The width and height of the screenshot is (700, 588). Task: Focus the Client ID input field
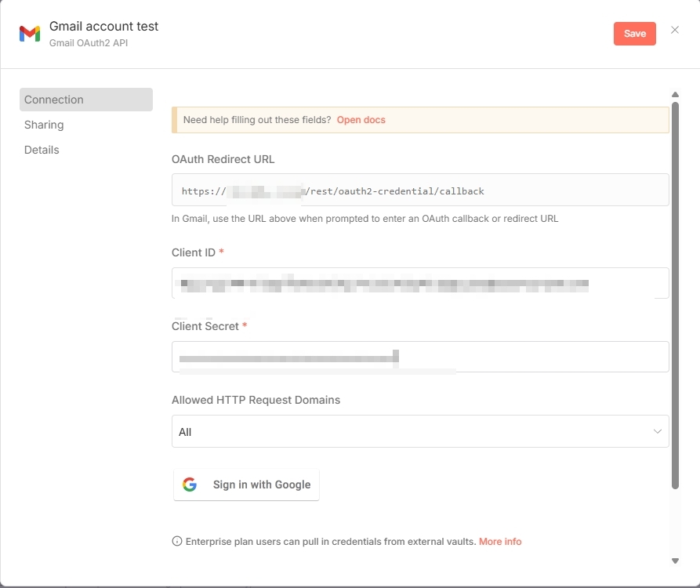pyautogui.click(x=419, y=283)
